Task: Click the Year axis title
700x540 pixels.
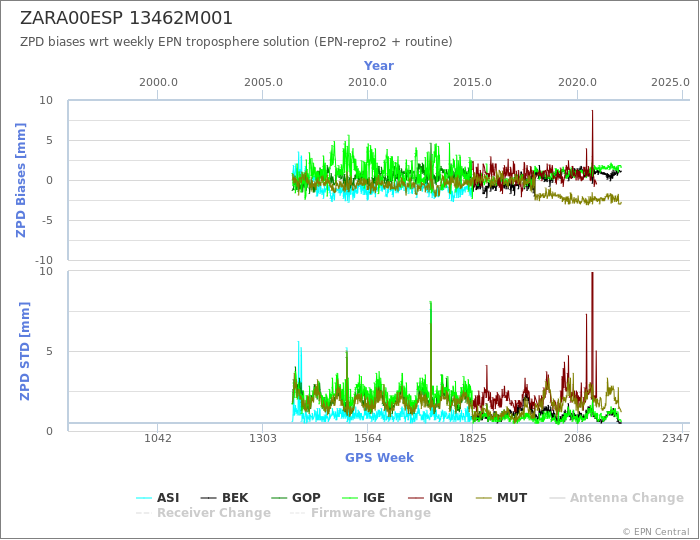Action: tap(379, 66)
